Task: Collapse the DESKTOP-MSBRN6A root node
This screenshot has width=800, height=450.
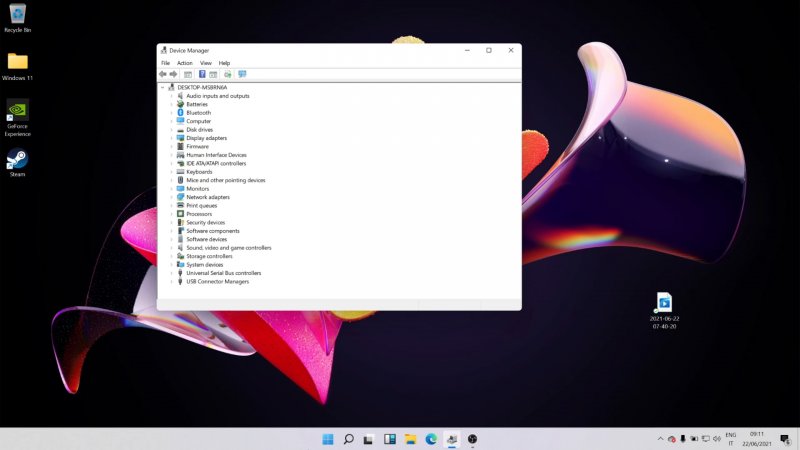Action: (x=163, y=87)
